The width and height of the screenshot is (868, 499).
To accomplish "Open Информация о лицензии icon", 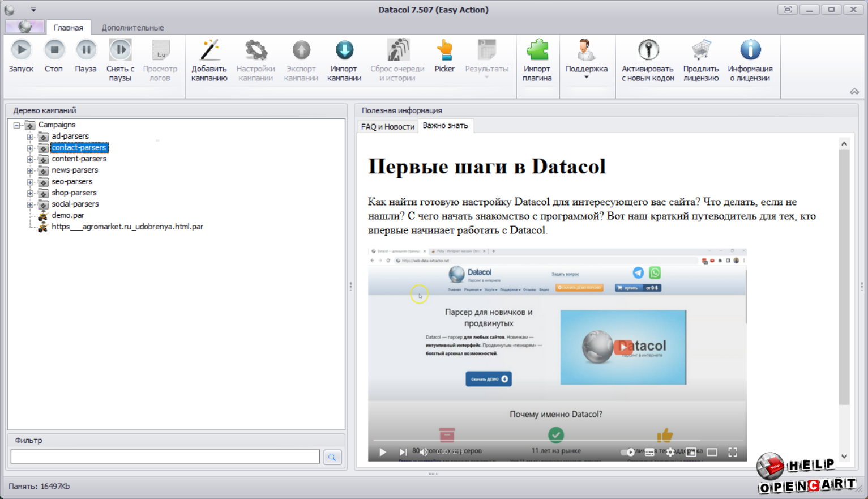I will coord(750,50).
